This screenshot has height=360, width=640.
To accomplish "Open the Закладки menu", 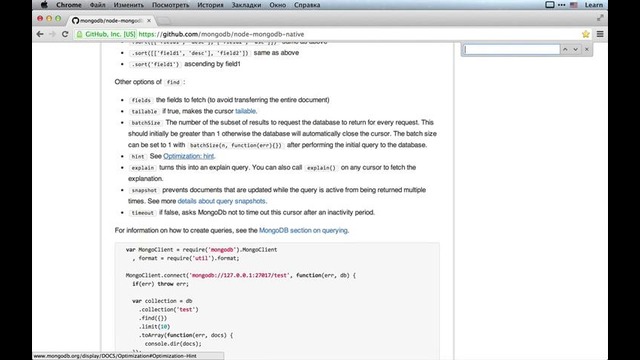I will tap(247, 5).
